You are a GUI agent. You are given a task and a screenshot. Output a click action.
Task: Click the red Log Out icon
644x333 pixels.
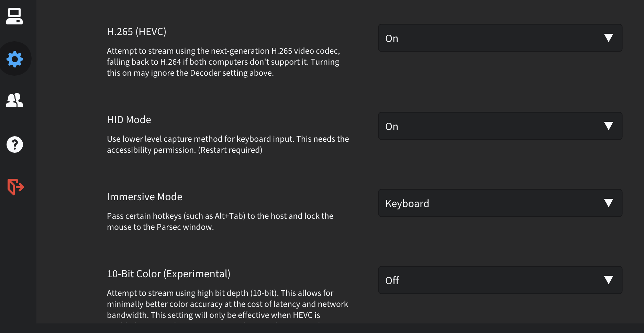point(15,187)
